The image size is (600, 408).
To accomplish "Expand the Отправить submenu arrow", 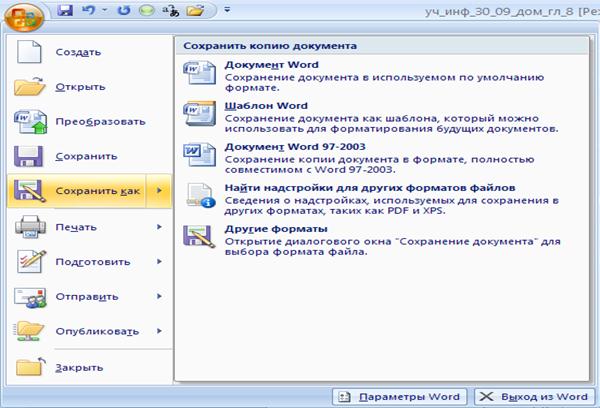I will 159,296.
